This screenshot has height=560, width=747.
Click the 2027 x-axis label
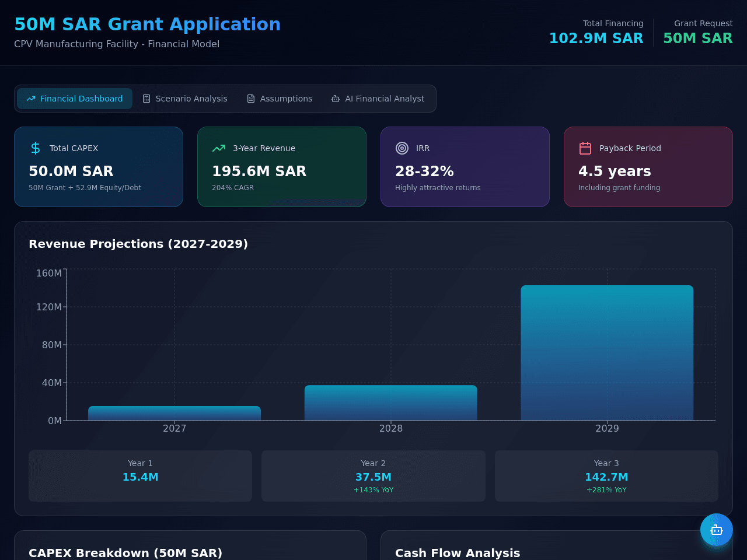coord(174,428)
